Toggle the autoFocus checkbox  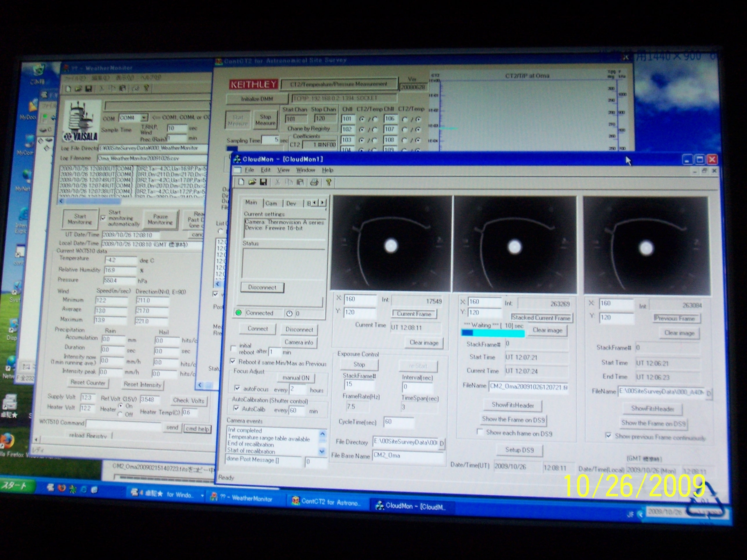click(237, 388)
